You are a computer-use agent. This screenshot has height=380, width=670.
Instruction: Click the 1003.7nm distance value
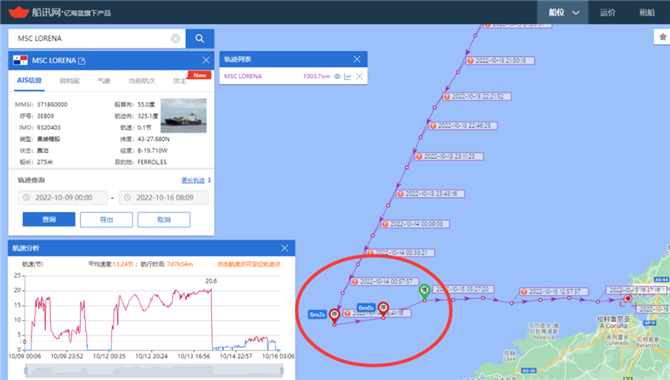[317, 77]
